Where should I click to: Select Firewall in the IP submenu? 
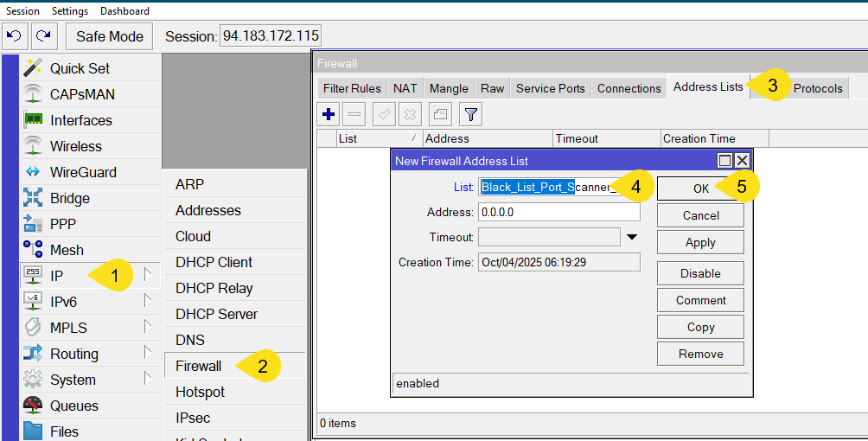pos(198,366)
